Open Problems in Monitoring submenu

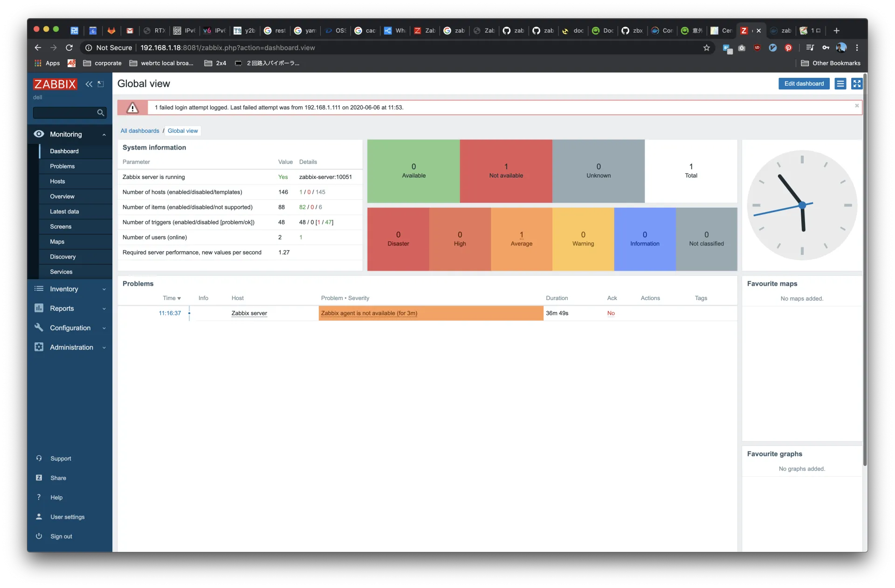click(62, 166)
